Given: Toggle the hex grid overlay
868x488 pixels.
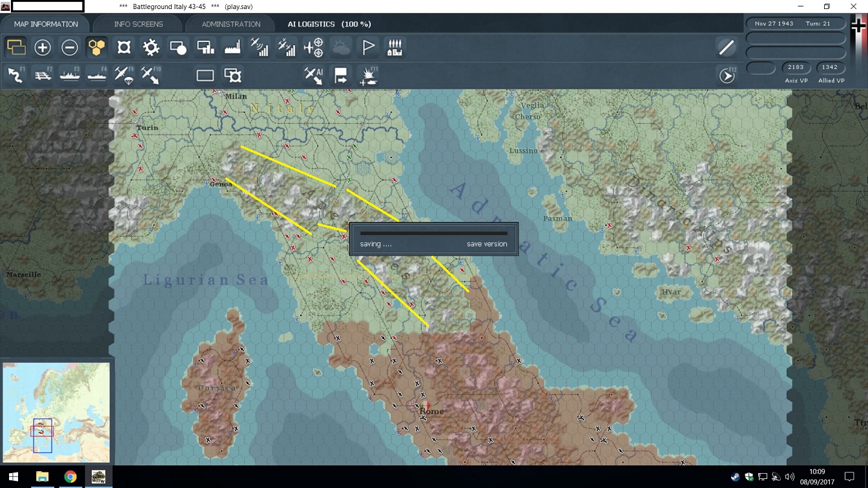Looking at the screenshot, I should (x=97, y=48).
